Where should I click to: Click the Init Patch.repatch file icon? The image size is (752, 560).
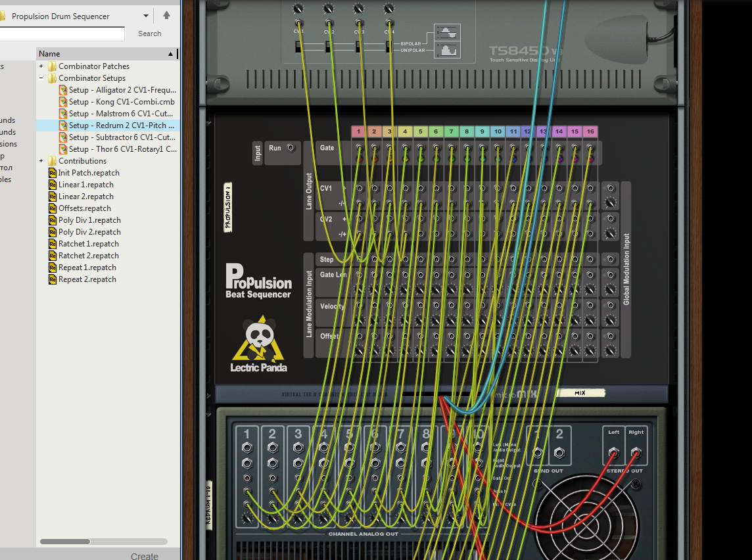(x=53, y=173)
